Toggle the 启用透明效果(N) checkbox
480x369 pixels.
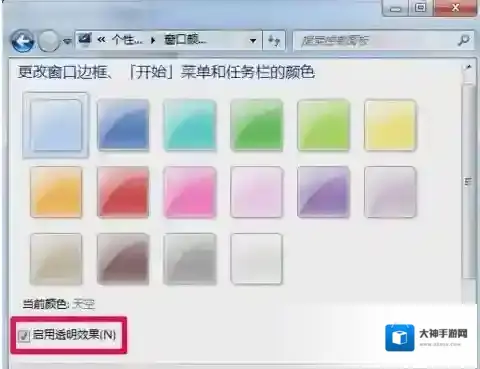point(24,335)
